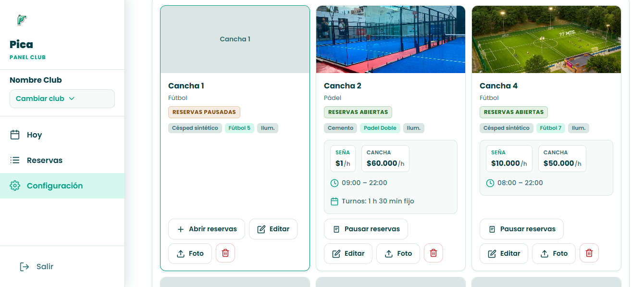644x287 pixels.
Task: Pause reservations for Cancha 2
Action: pos(366,229)
